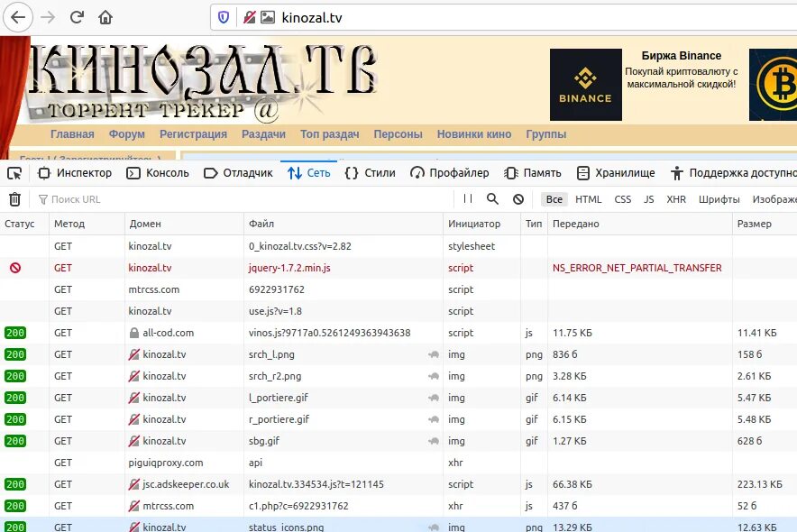Open the Новинки кино link
This screenshot has width=797, height=532.
(x=473, y=134)
